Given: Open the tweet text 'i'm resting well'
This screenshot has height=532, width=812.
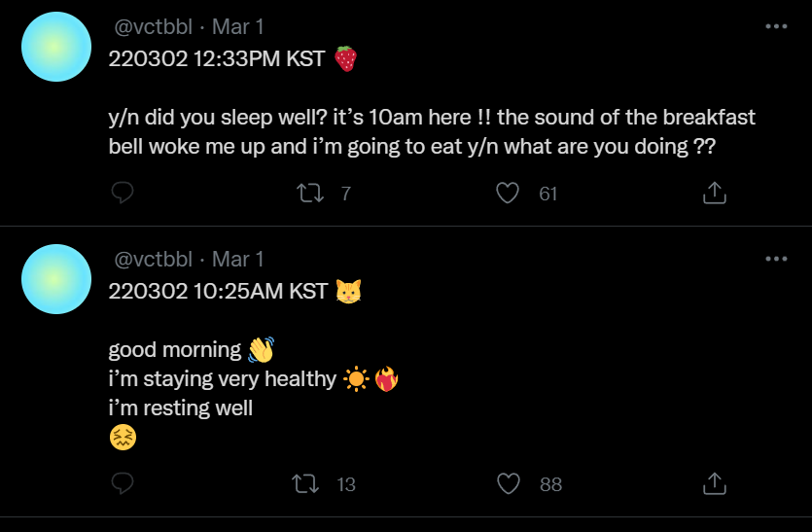Looking at the screenshot, I should 181,408.
